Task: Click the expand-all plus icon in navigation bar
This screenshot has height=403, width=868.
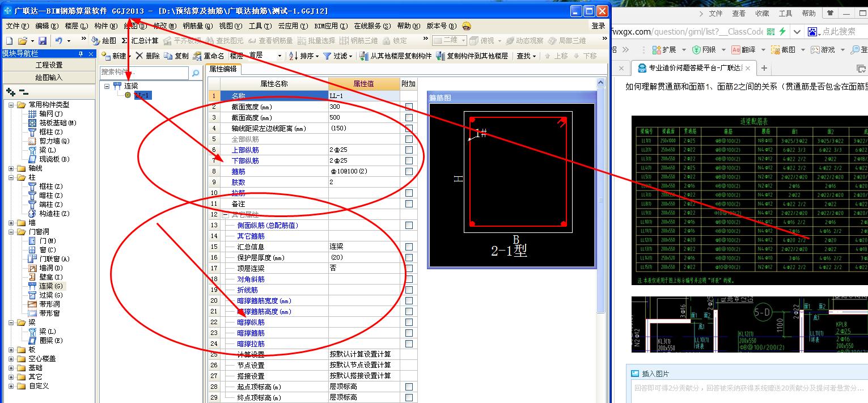Action: coord(10,92)
